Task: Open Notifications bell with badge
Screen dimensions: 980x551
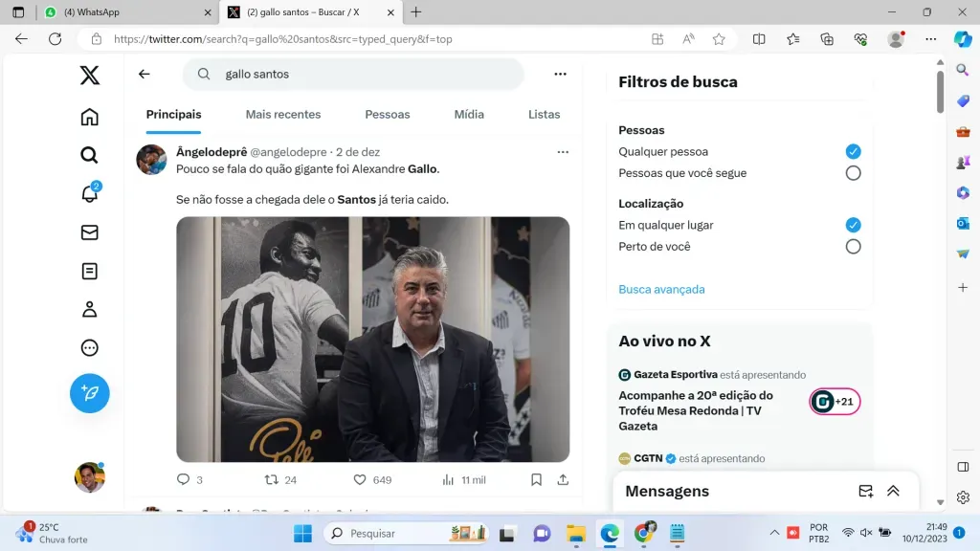Action: [90, 193]
